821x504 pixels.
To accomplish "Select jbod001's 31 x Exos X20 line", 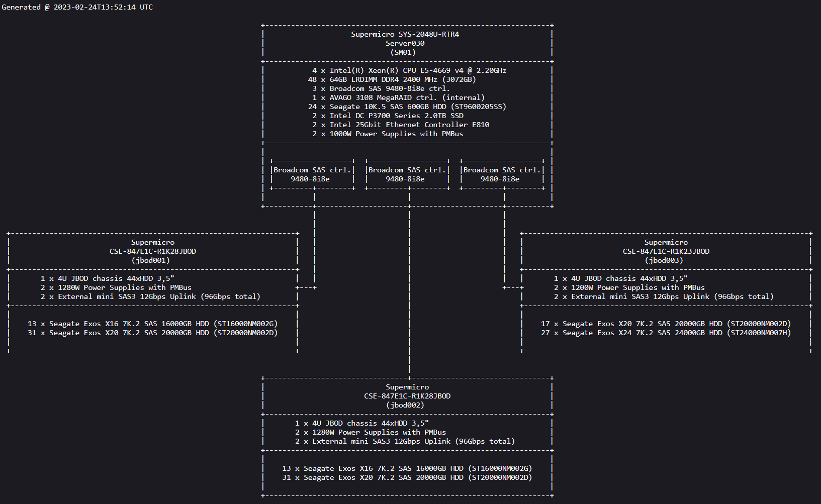I will [x=153, y=333].
